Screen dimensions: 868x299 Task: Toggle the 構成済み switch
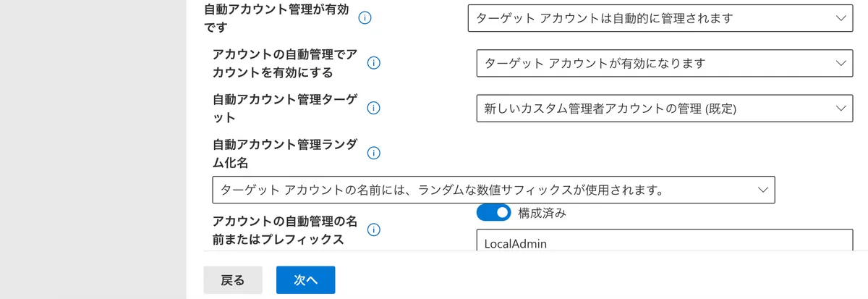[x=493, y=213]
